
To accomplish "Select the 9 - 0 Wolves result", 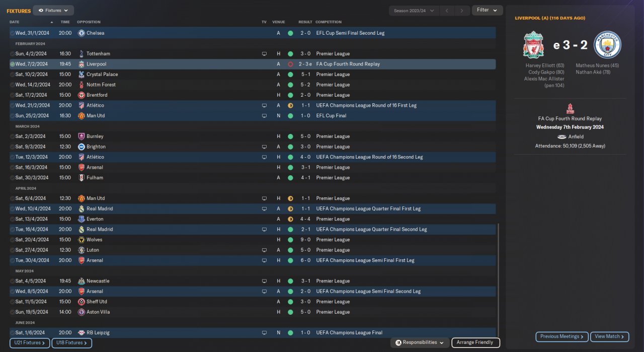I will click(x=304, y=240).
